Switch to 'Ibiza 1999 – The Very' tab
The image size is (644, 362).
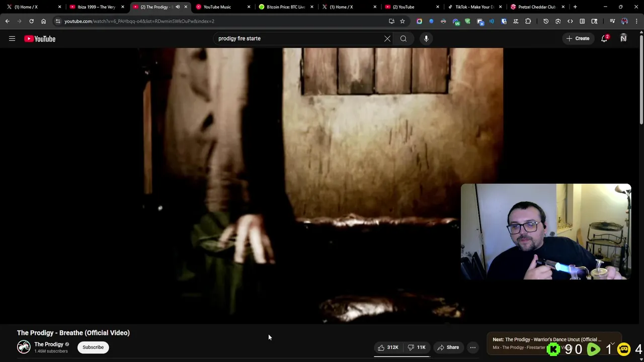tap(96, 7)
